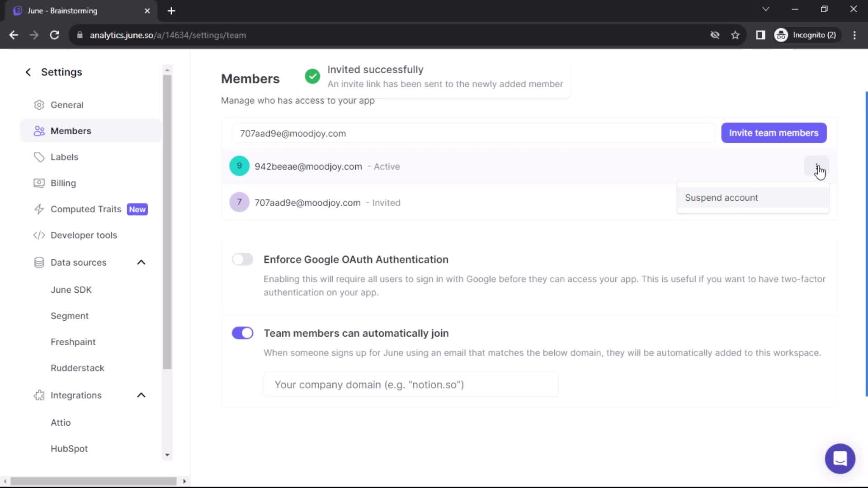Click the Members sidebar icon
868x488 pixels.
[39, 131]
